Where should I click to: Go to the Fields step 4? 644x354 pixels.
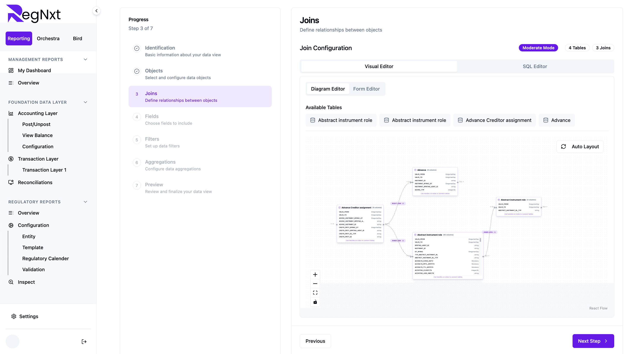pos(200,120)
